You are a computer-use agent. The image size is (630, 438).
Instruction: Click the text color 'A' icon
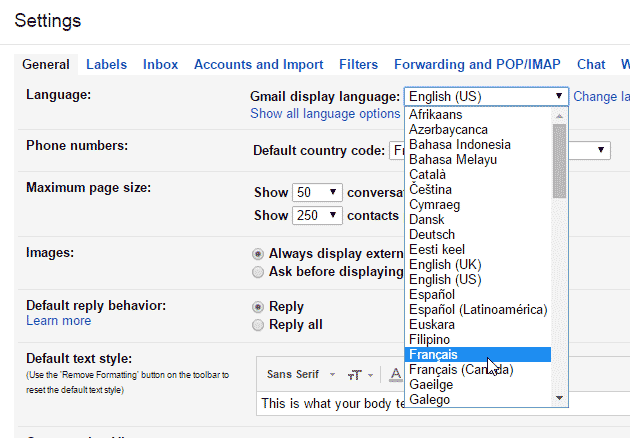click(396, 375)
